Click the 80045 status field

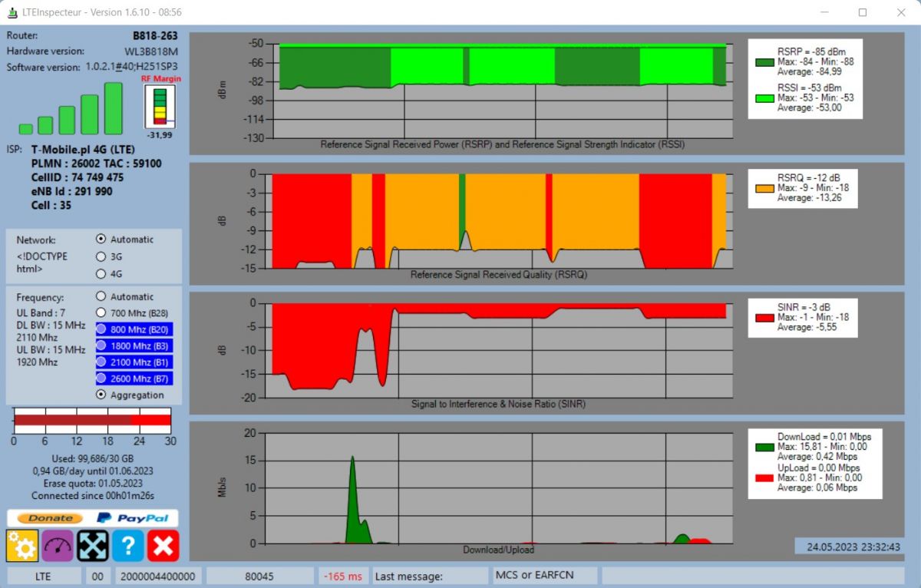[260, 576]
